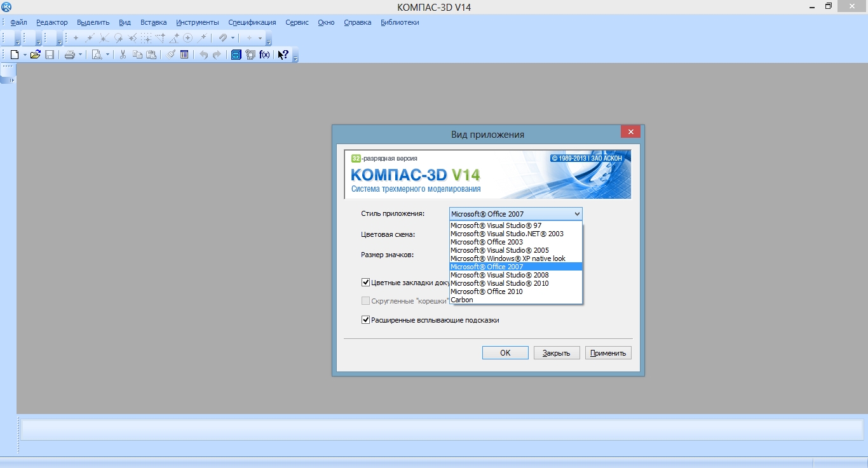
Task: Open the Library Manager icon
Action: [250, 55]
